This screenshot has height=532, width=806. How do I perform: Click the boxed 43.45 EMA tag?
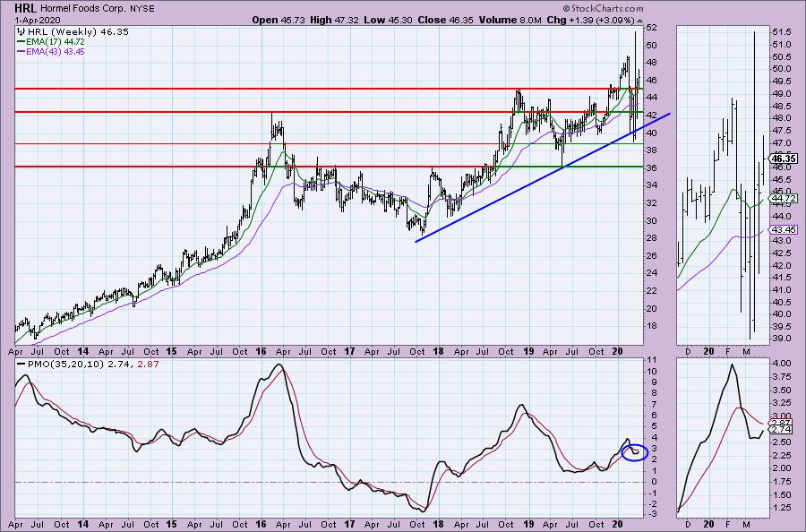pyautogui.click(x=785, y=230)
